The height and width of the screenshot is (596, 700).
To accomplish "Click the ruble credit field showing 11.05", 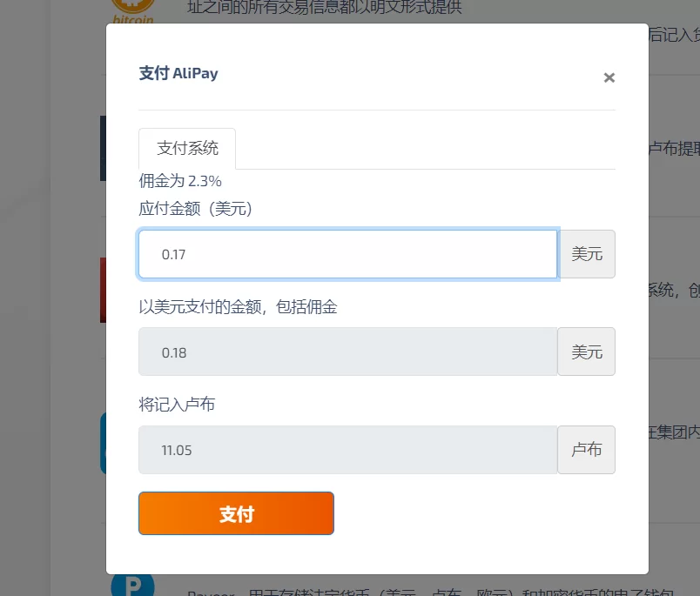I will click(x=347, y=450).
